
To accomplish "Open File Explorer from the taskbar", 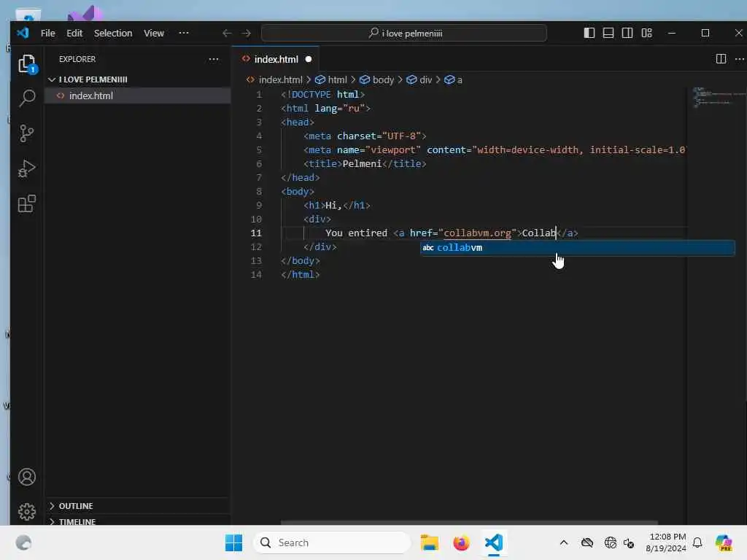I will [x=429, y=542].
